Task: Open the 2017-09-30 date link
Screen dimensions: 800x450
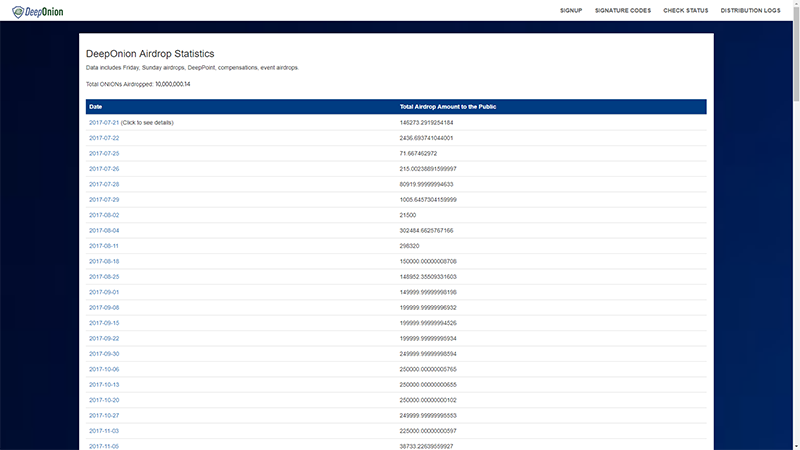Action: [x=104, y=354]
